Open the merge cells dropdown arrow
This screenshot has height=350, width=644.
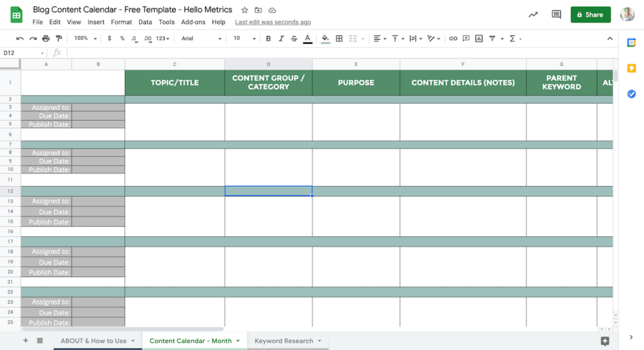click(363, 39)
